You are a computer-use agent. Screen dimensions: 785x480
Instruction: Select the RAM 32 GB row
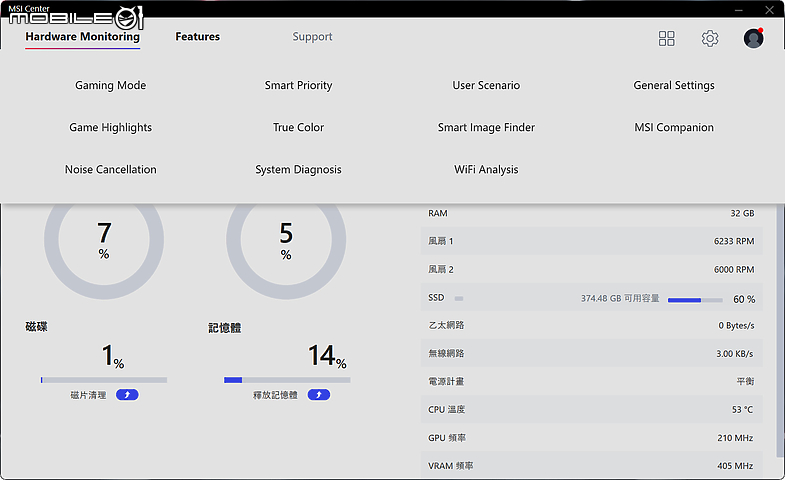[x=592, y=213]
